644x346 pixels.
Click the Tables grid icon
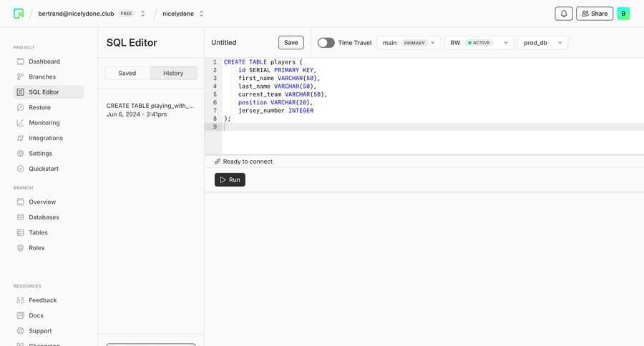21,232
